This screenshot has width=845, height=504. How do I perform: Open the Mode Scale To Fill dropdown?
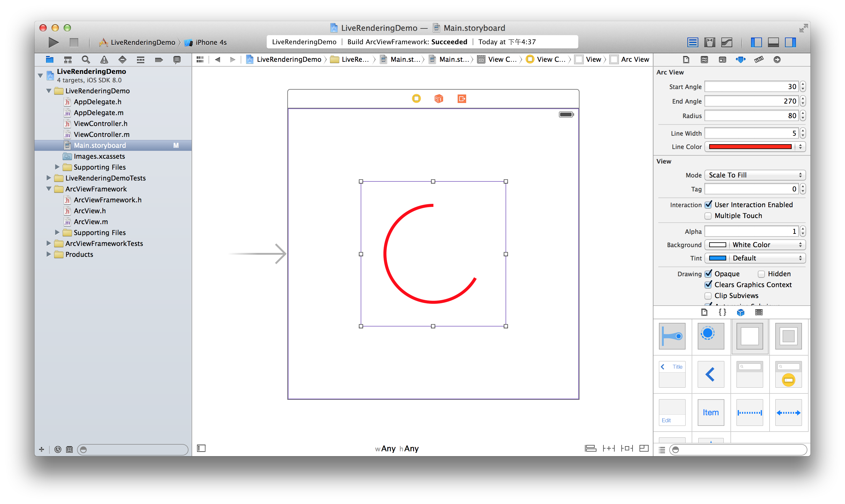point(755,175)
